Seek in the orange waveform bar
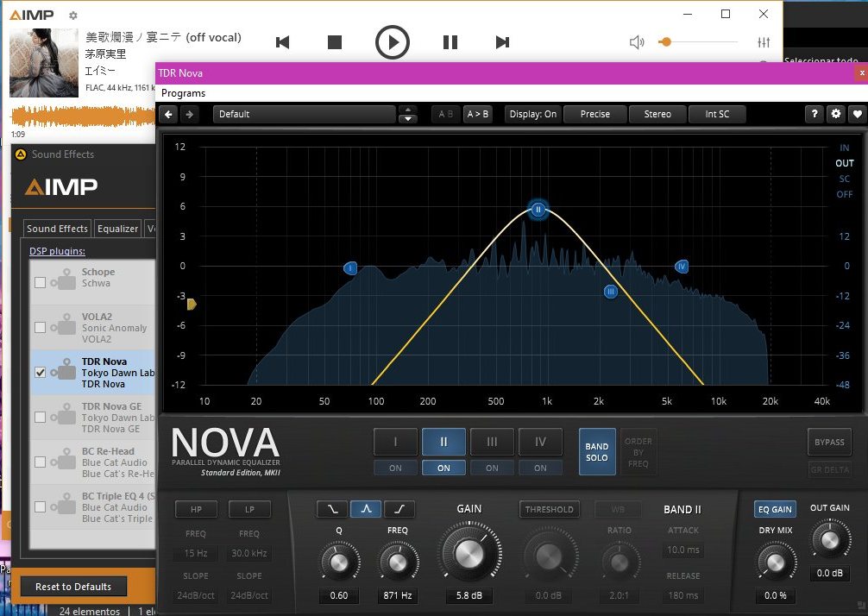The image size is (868, 616). coord(83,116)
